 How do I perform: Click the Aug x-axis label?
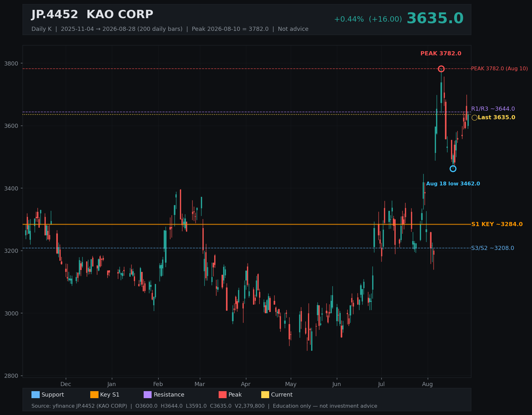click(x=427, y=384)
